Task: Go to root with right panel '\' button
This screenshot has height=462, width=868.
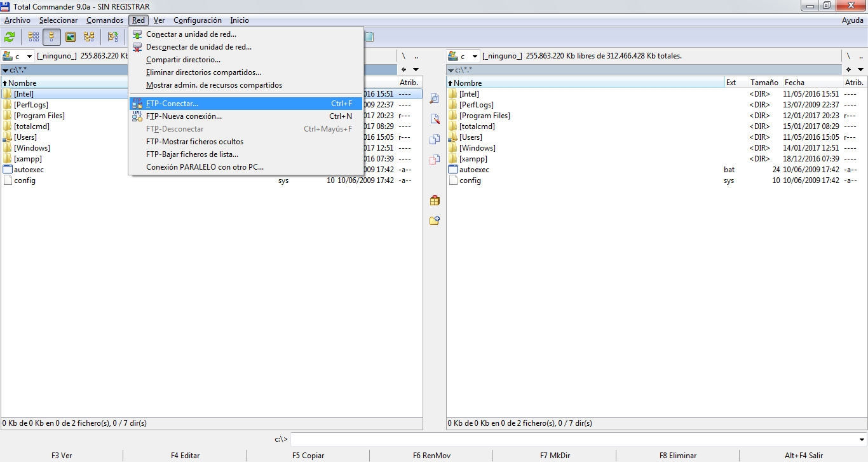Action: [848, 56]
